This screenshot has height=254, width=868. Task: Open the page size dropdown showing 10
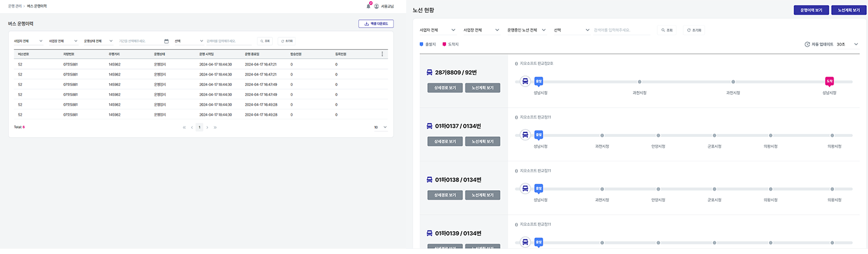381,127
